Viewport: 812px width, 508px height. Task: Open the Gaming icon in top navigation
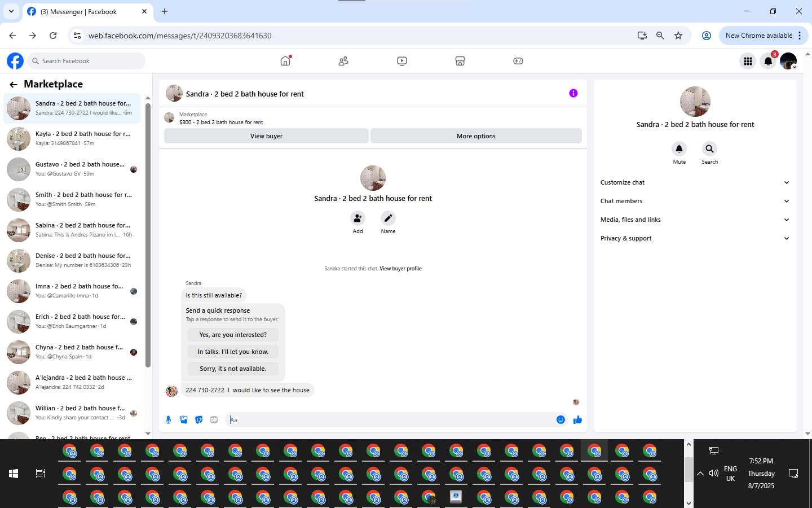point(518,61)
